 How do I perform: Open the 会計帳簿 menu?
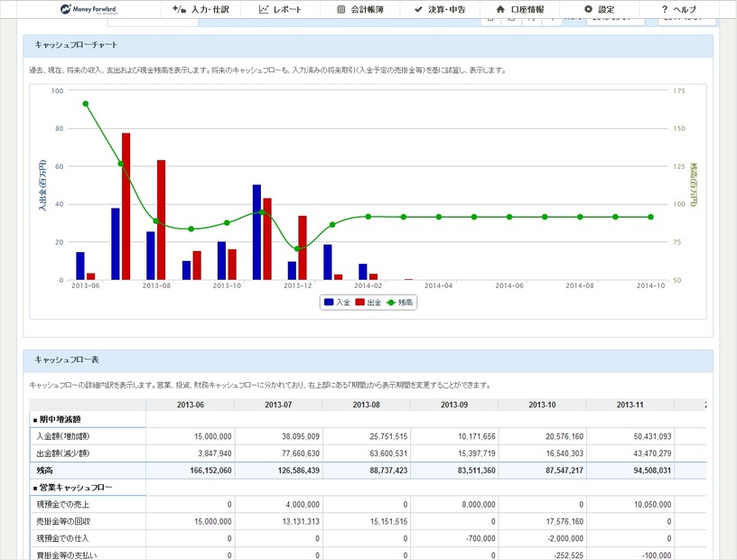[360, 9]
